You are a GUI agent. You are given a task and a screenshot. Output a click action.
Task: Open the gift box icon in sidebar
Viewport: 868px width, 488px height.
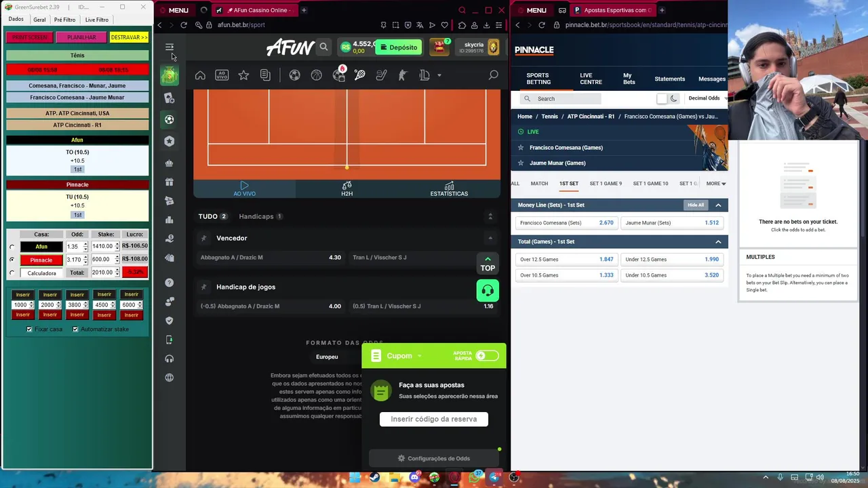click(x=170, y=182)
